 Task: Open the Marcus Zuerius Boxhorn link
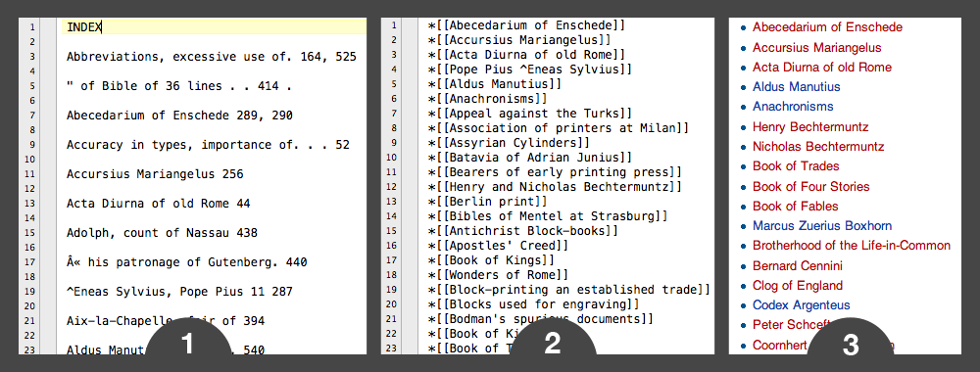pos(822,226)
